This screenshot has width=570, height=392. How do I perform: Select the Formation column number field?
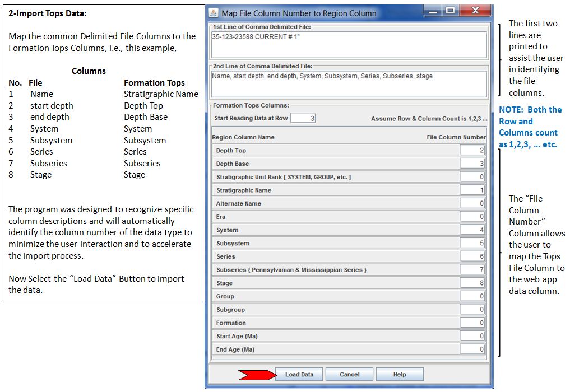472,323
